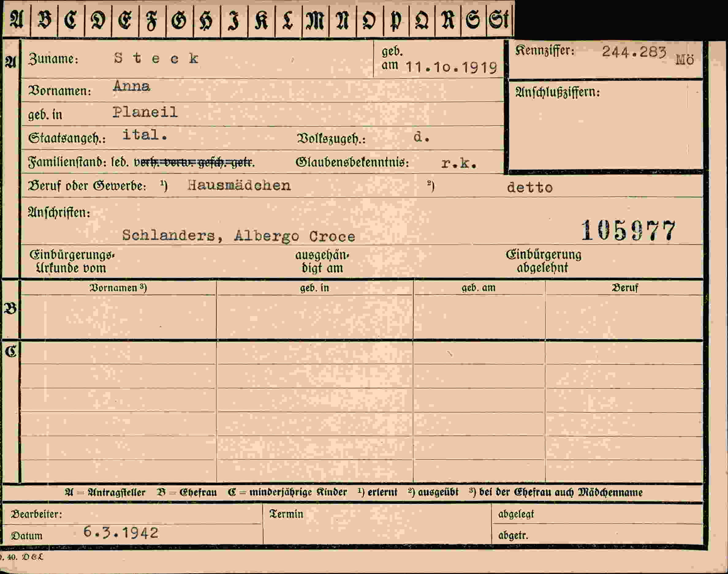Click the religion value 'r.k.'
Screen dimensions: 728x574
pos(459,163)
